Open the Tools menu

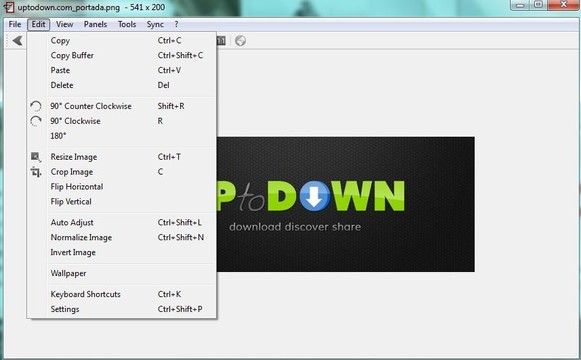click(127, 24)
